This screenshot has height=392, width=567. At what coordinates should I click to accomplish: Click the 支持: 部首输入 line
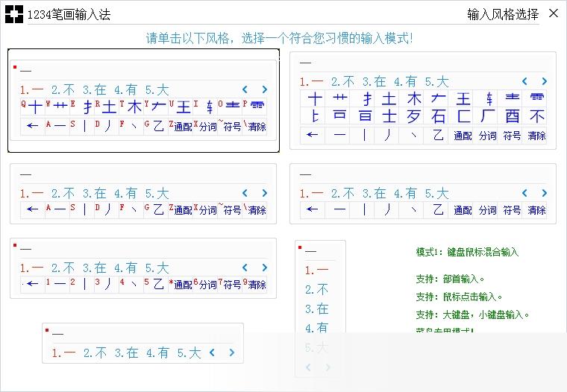(x=450, y=279)
